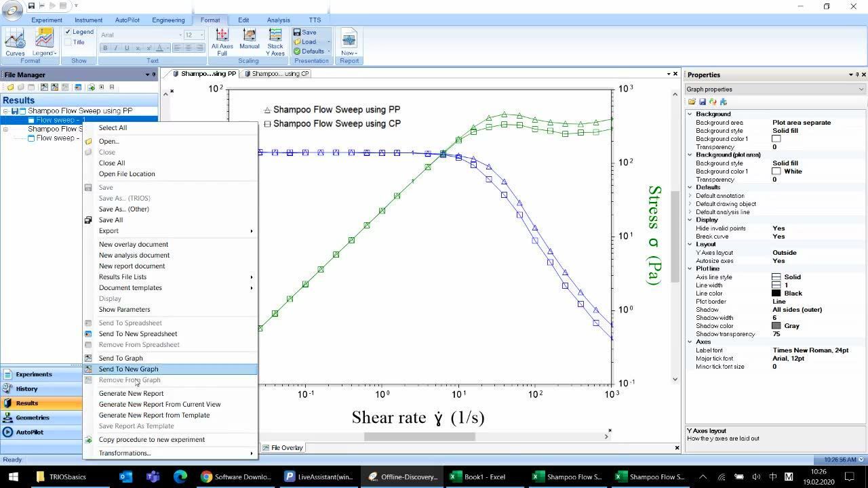Collapse the Plot line property section

[x=690, y=269]
